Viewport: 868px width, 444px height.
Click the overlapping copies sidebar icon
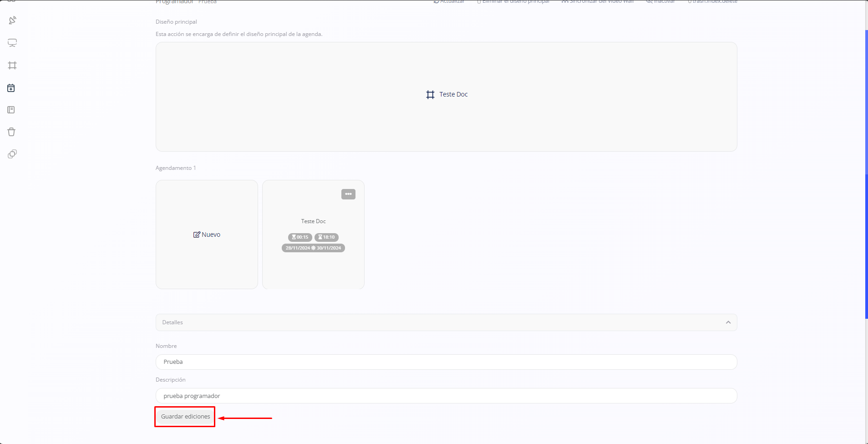click(12, 154)
